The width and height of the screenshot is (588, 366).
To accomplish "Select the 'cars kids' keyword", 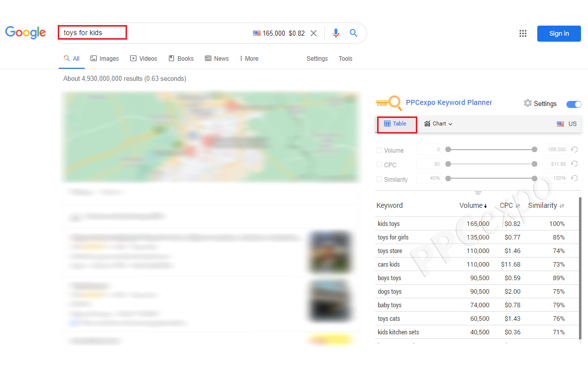I will click(389, 265).
